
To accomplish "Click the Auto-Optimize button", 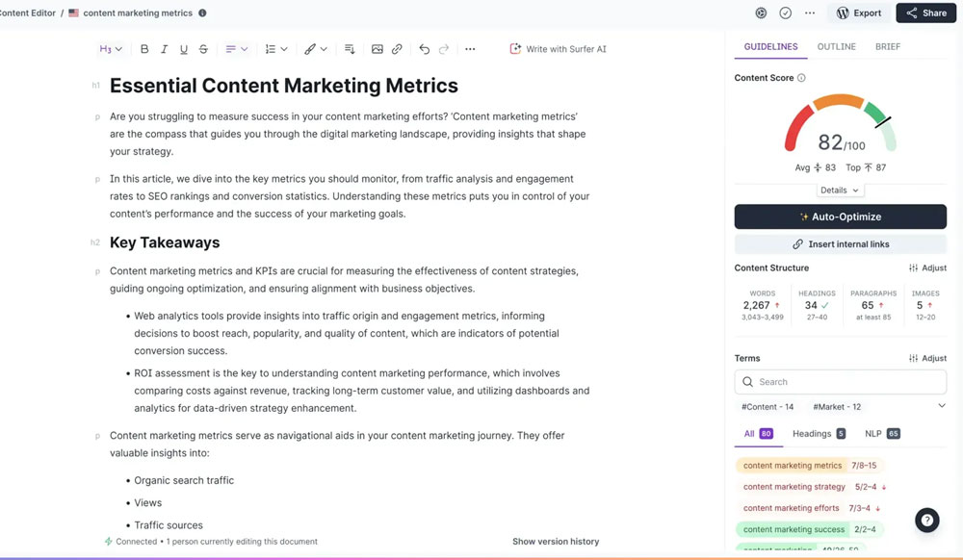I will [x=840, y=216].
